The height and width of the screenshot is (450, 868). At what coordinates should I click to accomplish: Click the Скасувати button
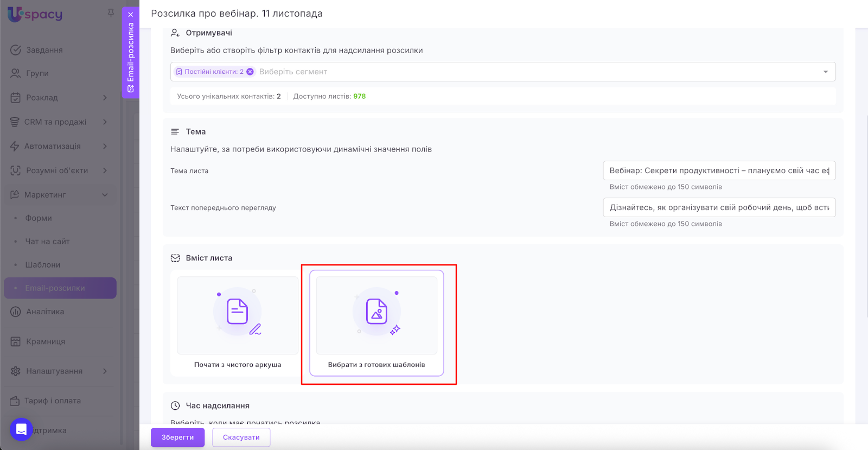241,438
